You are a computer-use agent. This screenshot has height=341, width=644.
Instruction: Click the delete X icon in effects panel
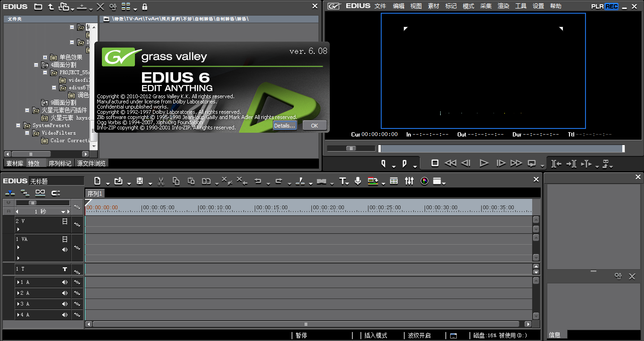100,7
